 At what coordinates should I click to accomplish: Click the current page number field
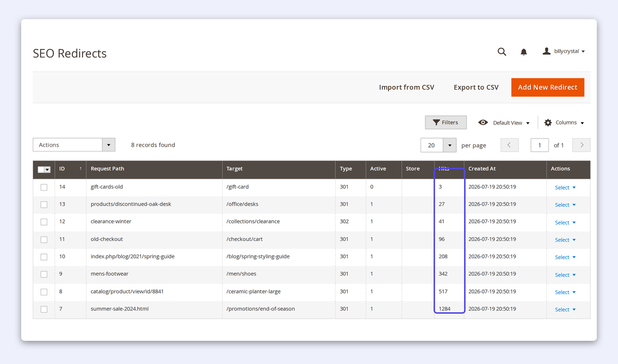pos(539,145)
